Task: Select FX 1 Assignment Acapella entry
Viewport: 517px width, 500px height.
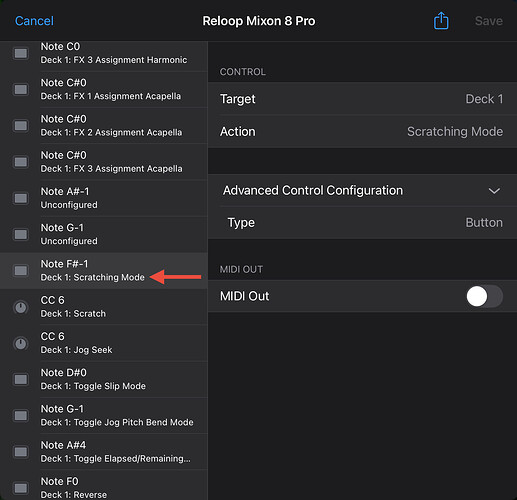Action: pyautogui.click(x=104, y=89)
